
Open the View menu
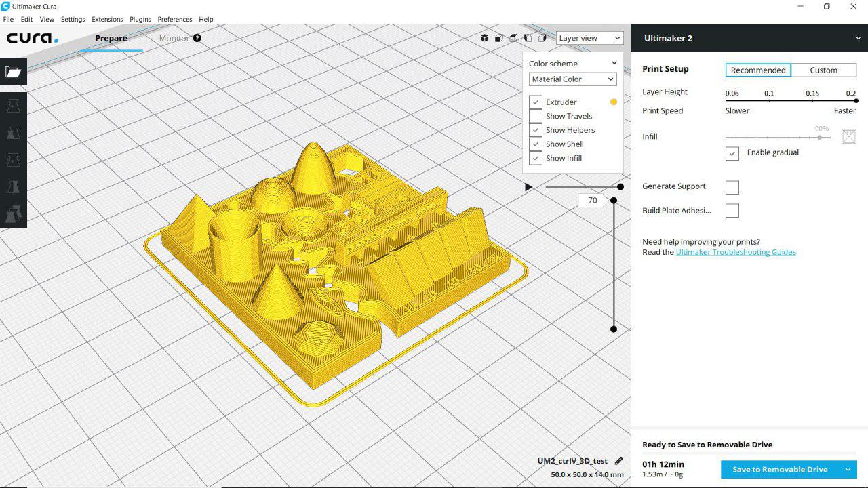(47, 19)
